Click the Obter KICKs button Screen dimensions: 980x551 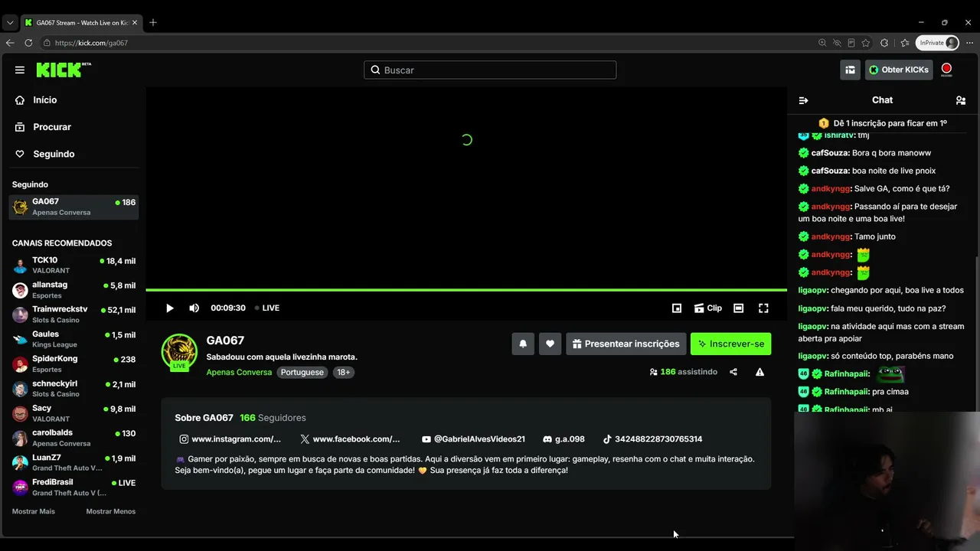[899, 70]
